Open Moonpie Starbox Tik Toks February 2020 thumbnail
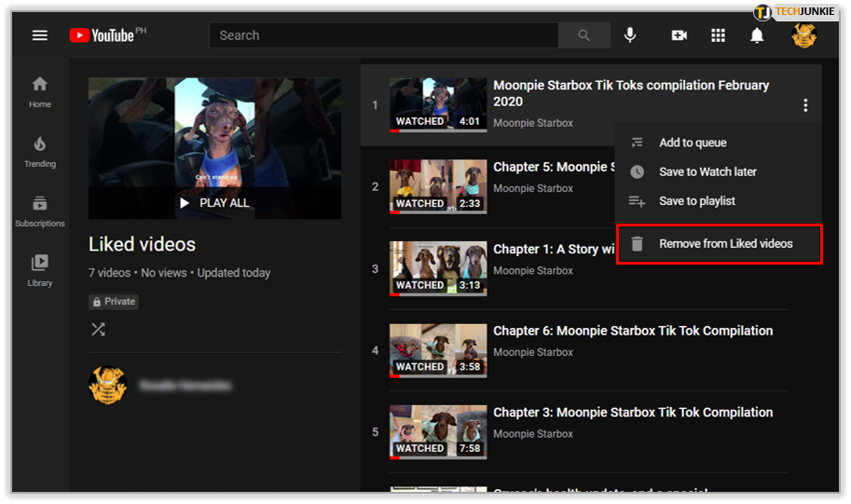This screenshot has height=504, width=851. 438,104
